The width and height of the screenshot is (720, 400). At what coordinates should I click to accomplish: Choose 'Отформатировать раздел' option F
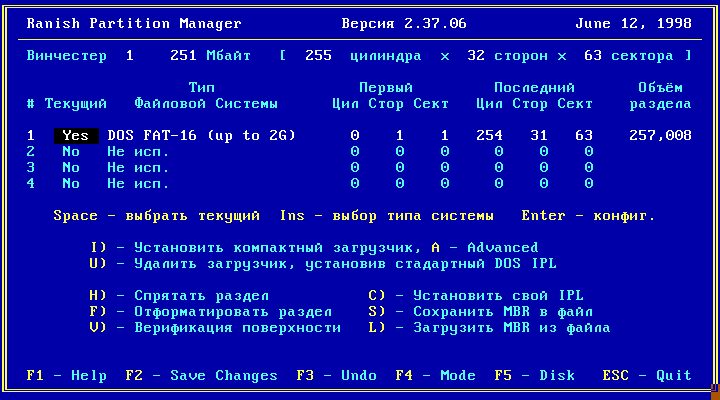tap(210, 312)
